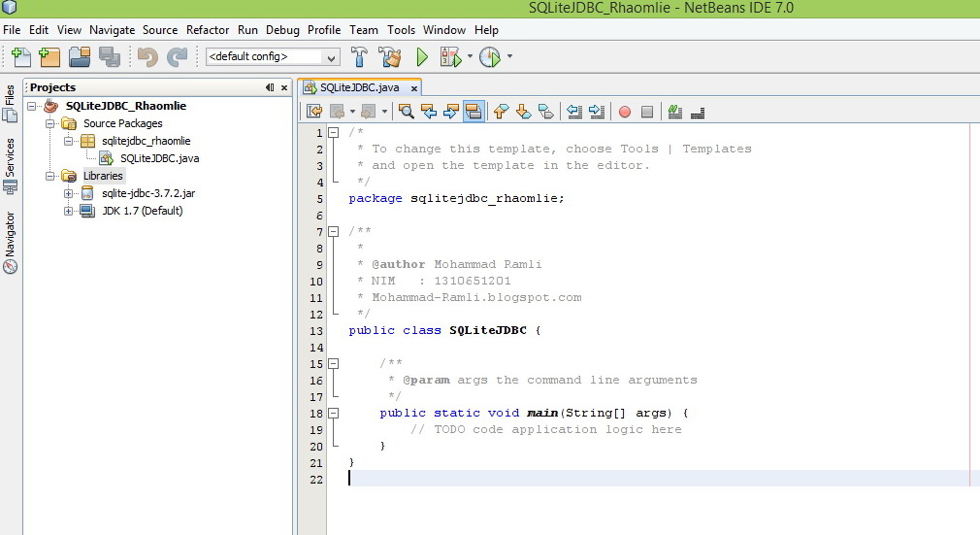The height and width of the screenshot is (535, 980).
Task: Open the File menu
Action: point(12,30)
